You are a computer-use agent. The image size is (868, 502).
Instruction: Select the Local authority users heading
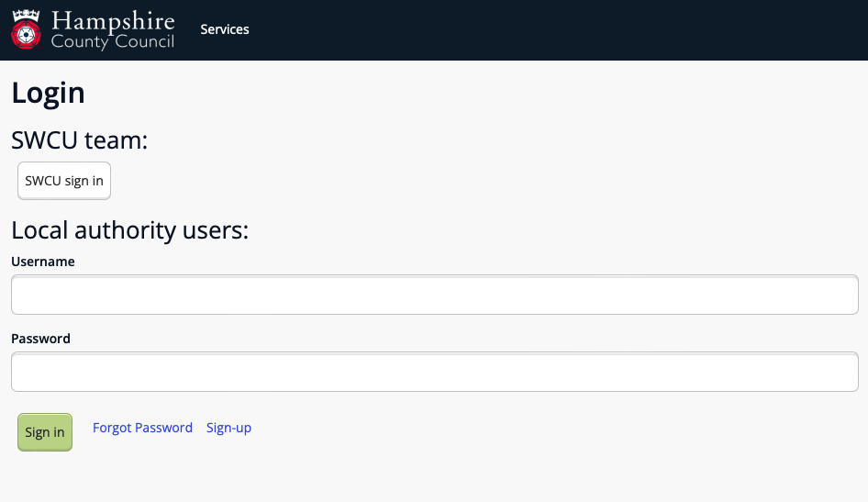[x=129, y=229]
